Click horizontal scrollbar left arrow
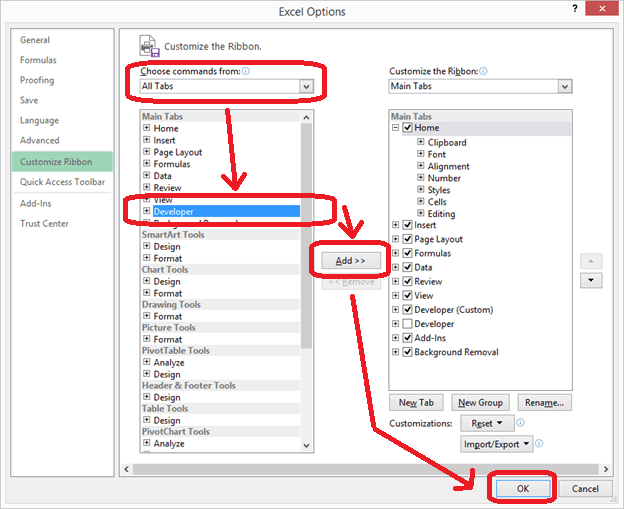Viewport: 624px width, 509px height. [127, 469]
